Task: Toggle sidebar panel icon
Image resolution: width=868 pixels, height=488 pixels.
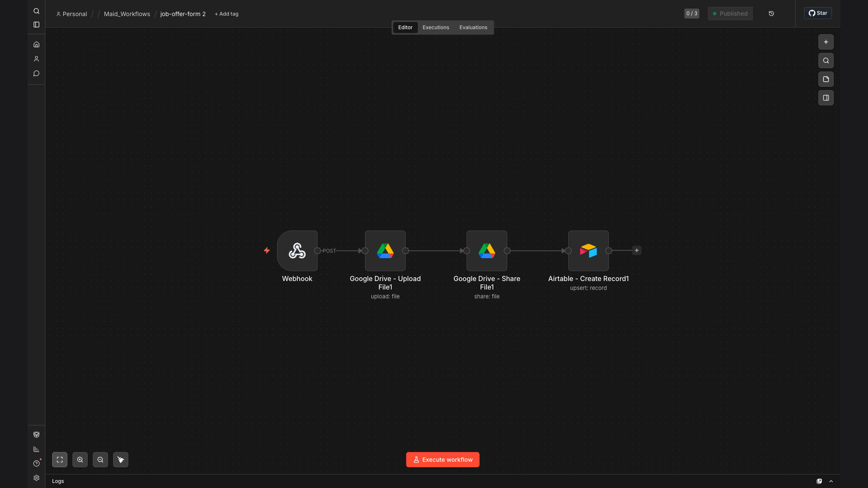Action: pyautogui.click(x=36, y=24)
